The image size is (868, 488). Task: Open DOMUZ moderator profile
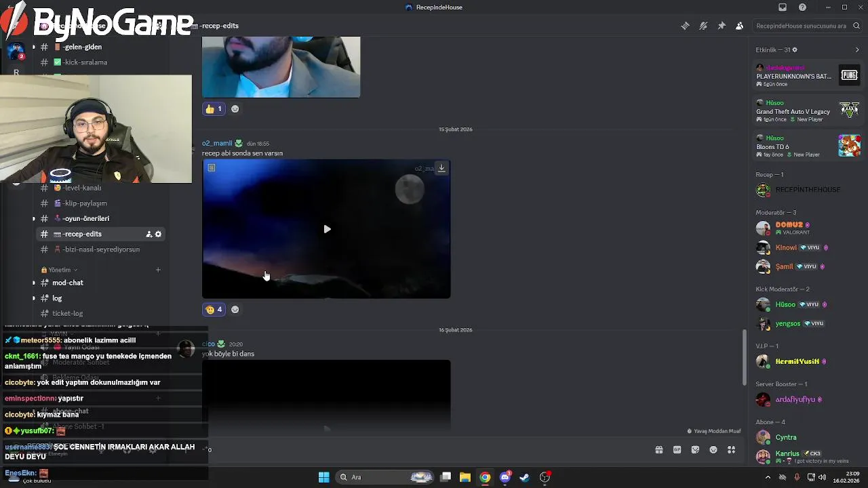(x=807, y=228)
